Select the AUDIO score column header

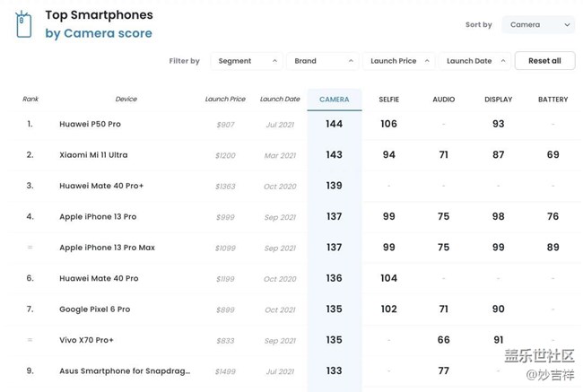pyautogui.click(x=443, y=99)
